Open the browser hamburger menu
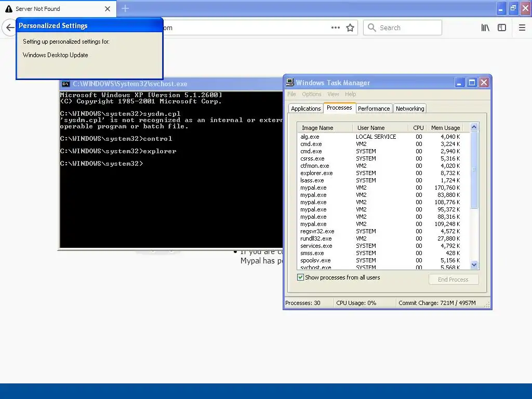 click(522, 28)
